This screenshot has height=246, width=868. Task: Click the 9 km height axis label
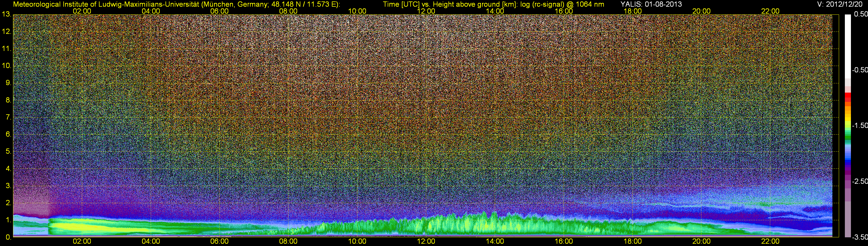pos(8,83)
